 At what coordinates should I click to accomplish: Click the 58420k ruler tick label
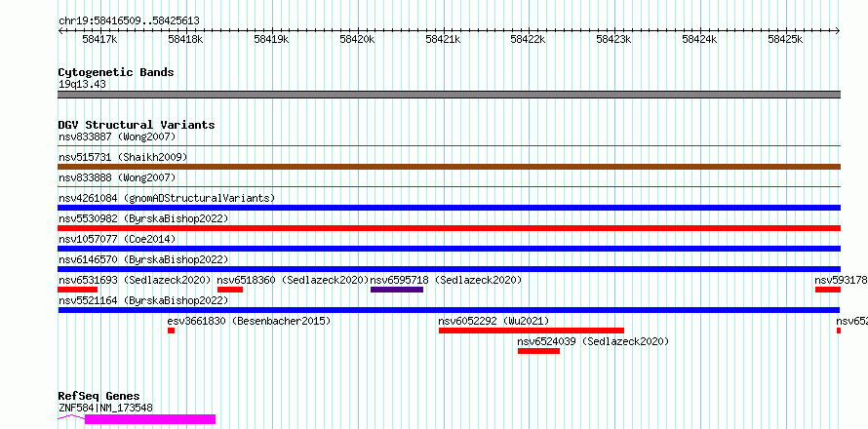[x=357, y=39]
